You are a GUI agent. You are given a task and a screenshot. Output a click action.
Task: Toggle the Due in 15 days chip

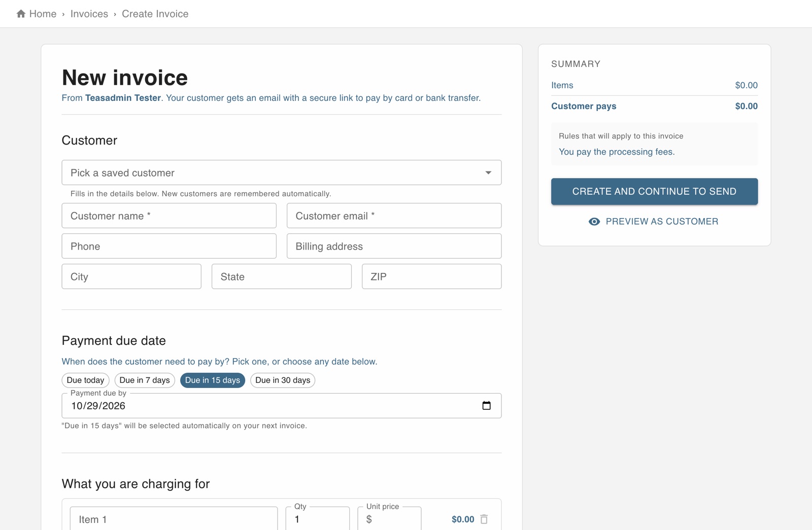pos(213,380)
